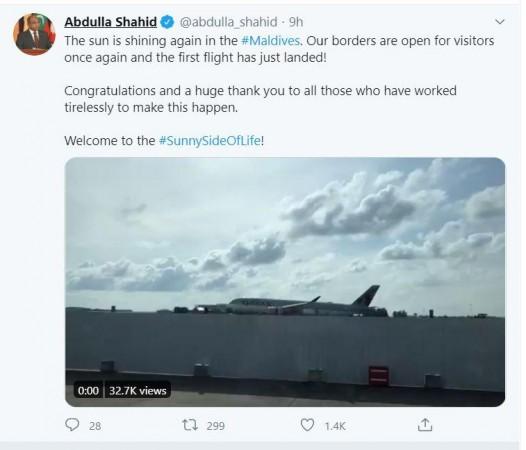This screenshot has width=526, height=450.
Task: Click the retweet arrows icon
Action: click(x=190, y=425)
